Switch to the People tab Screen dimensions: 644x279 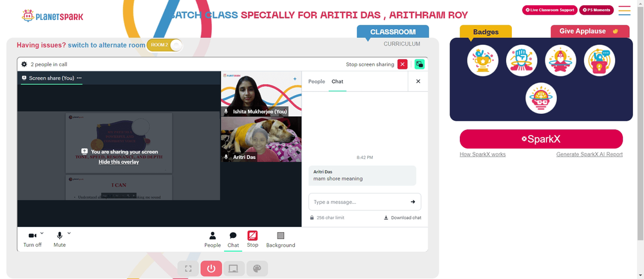coord(317,82)
